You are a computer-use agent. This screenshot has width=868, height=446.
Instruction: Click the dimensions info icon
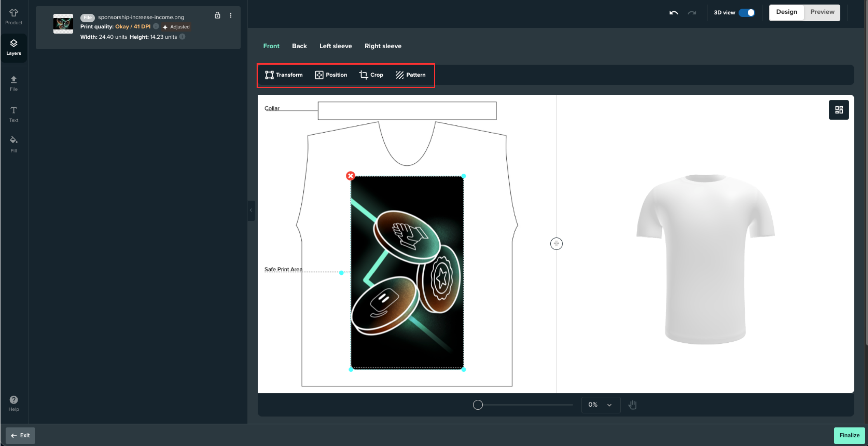pos(182,37)
